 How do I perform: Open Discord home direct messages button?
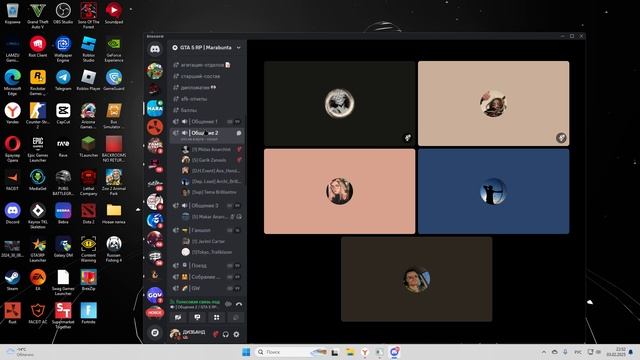tap(155, 49)
